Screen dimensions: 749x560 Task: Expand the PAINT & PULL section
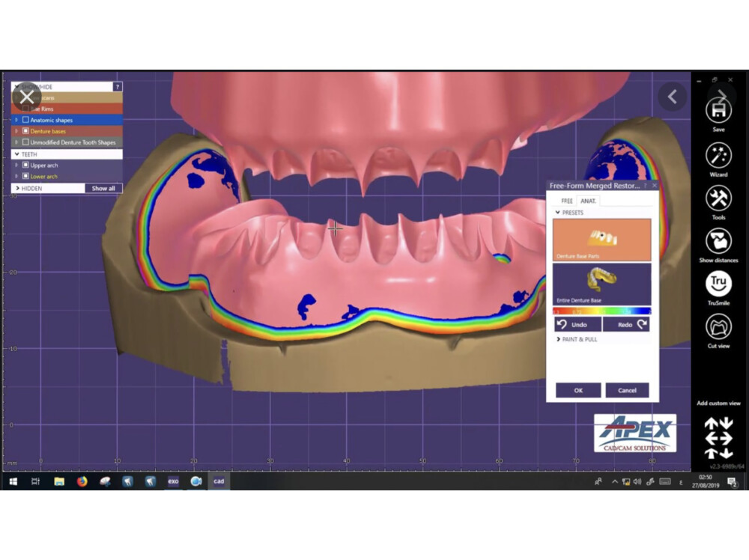(577, 338)
